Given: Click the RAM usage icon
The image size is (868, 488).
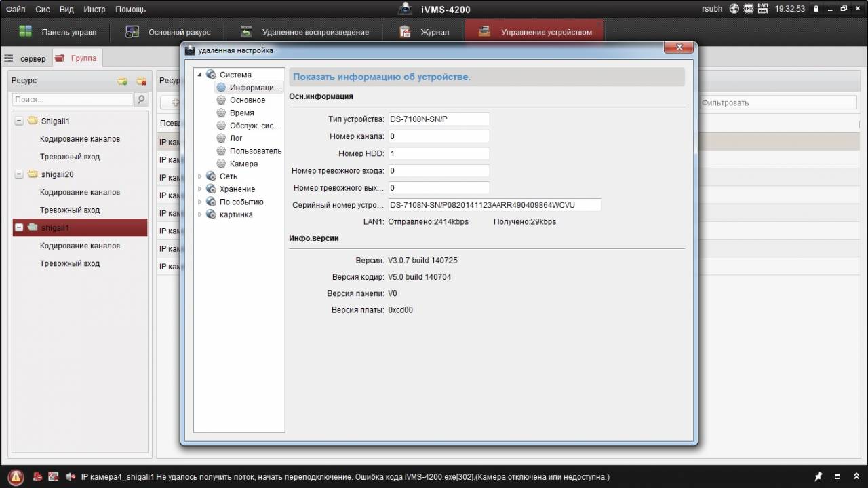Looking at the screenshot, I should coord(763,9).
